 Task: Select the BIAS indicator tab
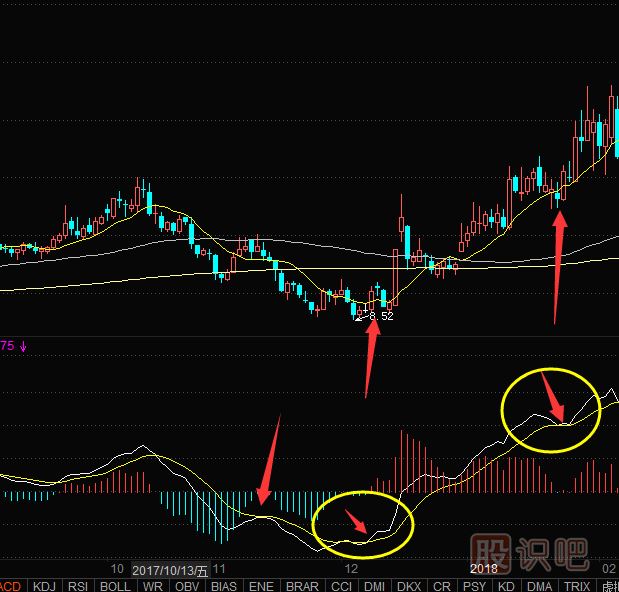tap(224, 585)
